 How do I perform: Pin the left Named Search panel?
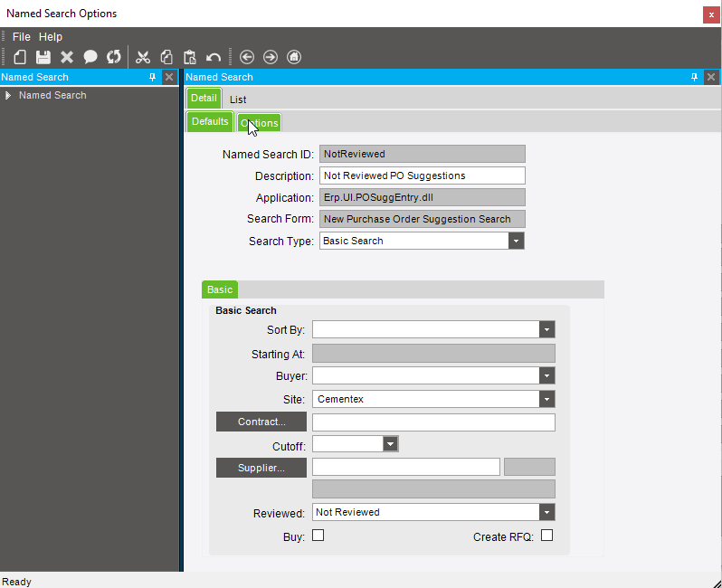(152, 78)
